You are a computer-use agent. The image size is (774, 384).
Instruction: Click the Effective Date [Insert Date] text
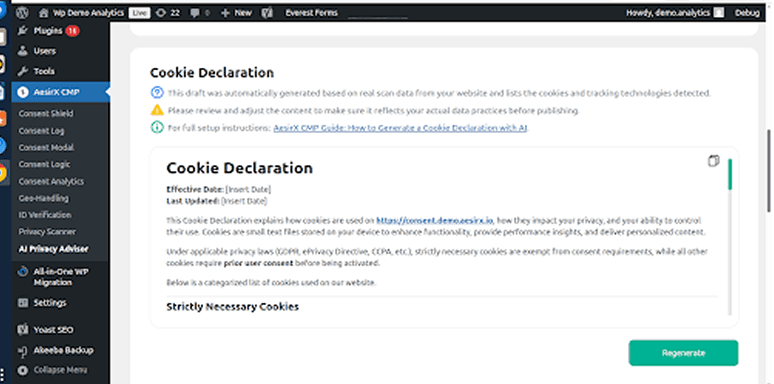coord(219,189)
